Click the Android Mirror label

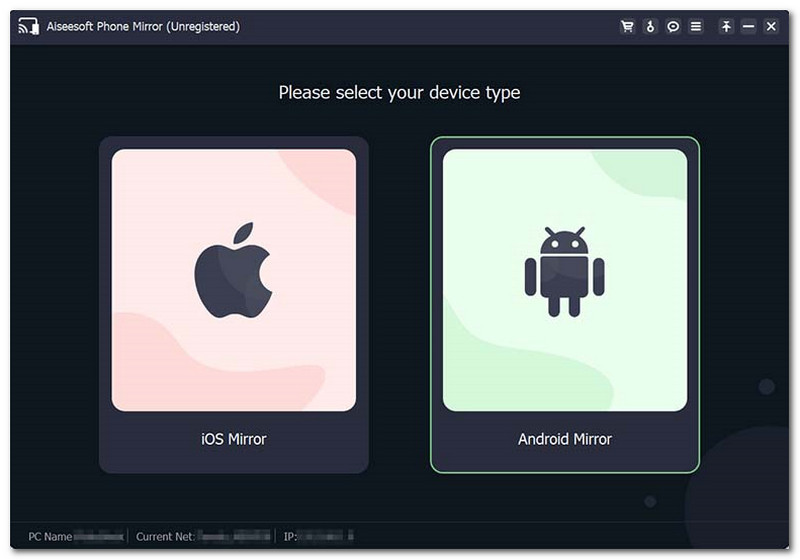click(565, 439)
